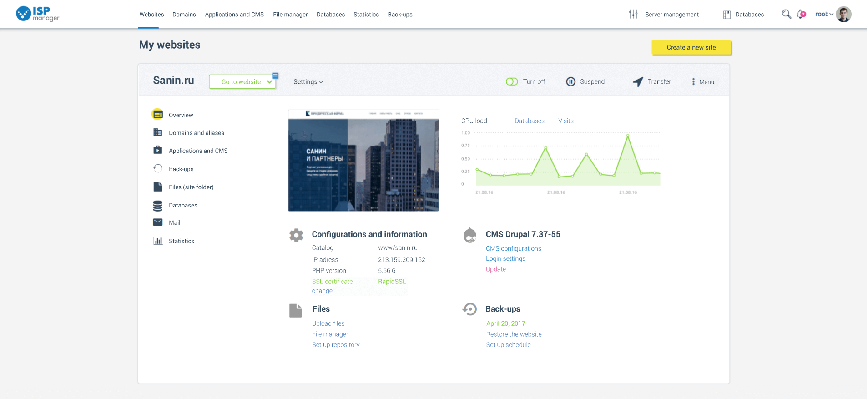Image resolution: width=868 pixels, height=399 pixels.
Task: Select Statistics label in sidebar
Action: (x=182, y=241)
